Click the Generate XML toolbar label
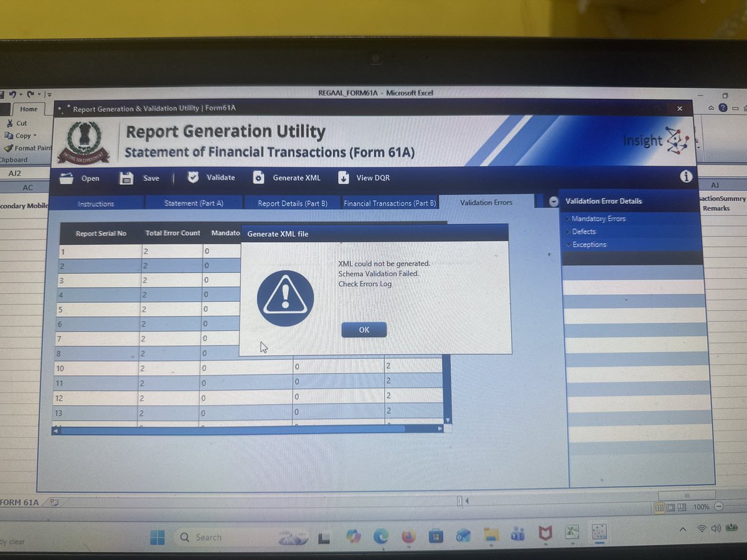This screenshot has height=560, width=747. pos(296,178)
